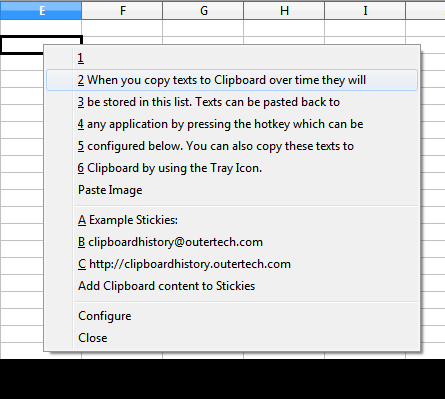The width and height of the screenshot is (445, 399).
Task: Paste sticky B clipboardhistory@outertech.com
Action: pyautogui.click(x=232, y=242)
